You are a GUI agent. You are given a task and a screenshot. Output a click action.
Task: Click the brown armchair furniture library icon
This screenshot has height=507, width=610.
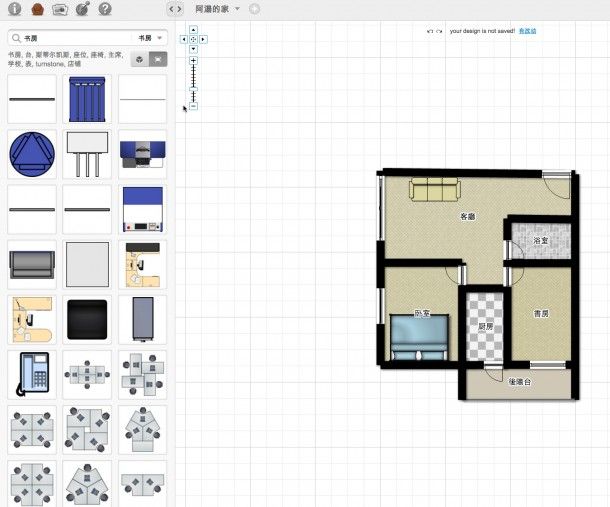pyautogui.click(x=37, y=9)
